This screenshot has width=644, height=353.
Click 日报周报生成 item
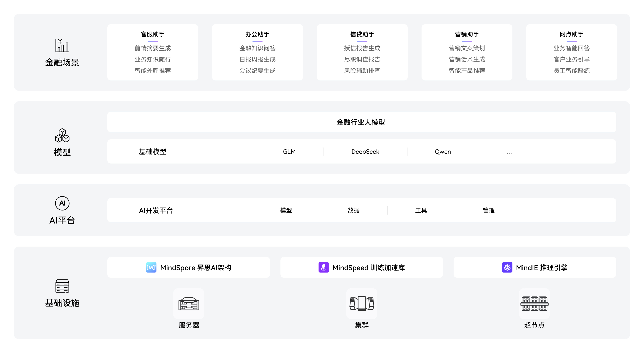(x=258, y=59)
